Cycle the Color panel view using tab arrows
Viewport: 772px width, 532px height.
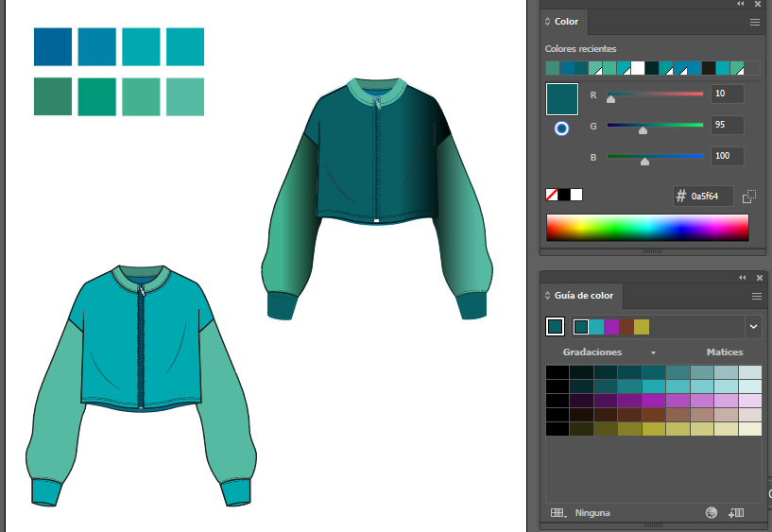[x=547, y=22]
